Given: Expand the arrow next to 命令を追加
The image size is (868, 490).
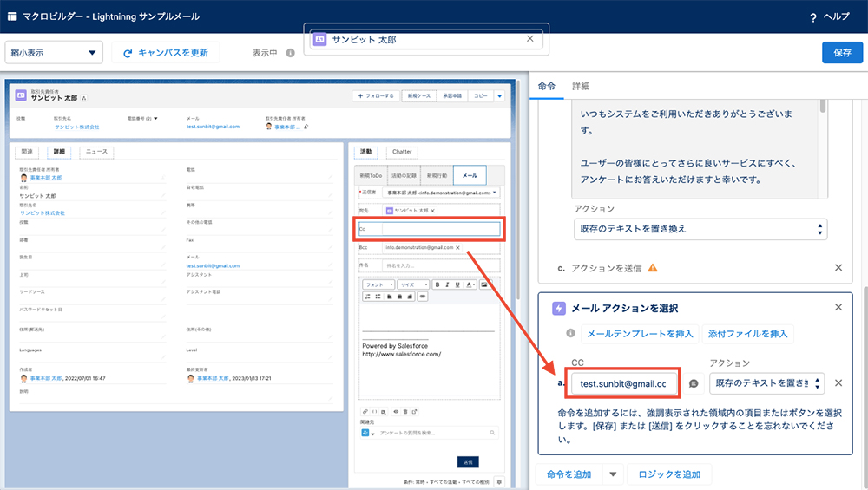Looking at the screenshot, I should click(x=613, y=474).
